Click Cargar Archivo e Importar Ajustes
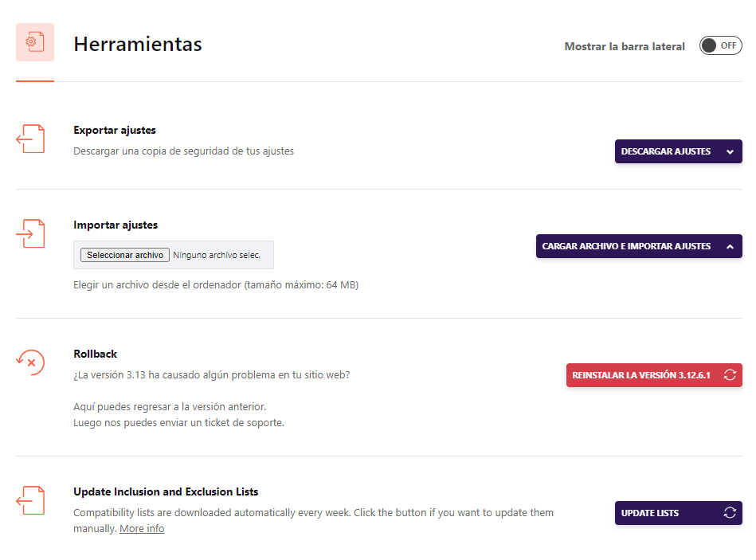 [626, 247]
